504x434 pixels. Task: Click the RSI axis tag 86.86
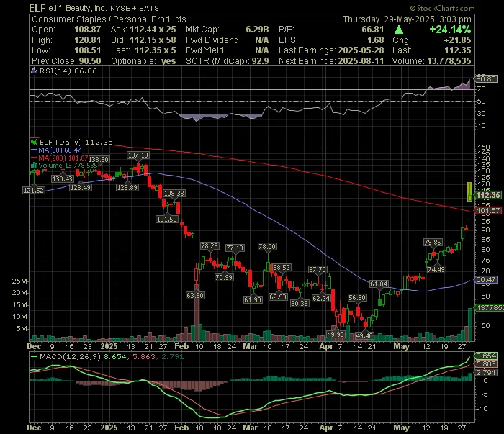coord(486,78)
